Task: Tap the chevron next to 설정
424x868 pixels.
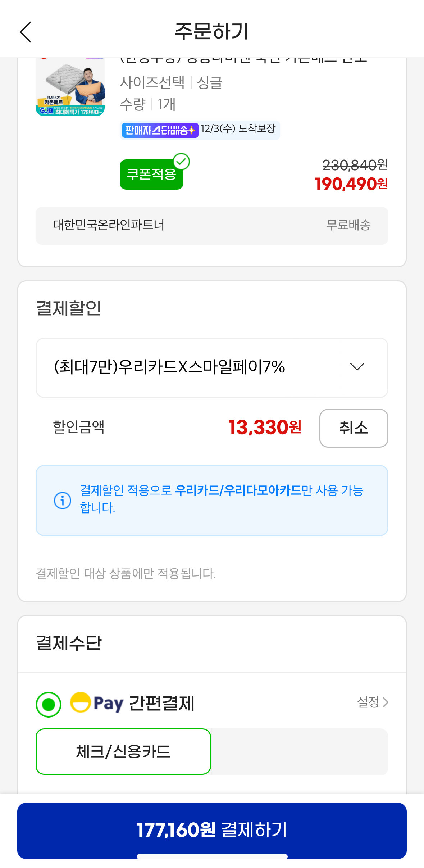Action: point(386,702)
